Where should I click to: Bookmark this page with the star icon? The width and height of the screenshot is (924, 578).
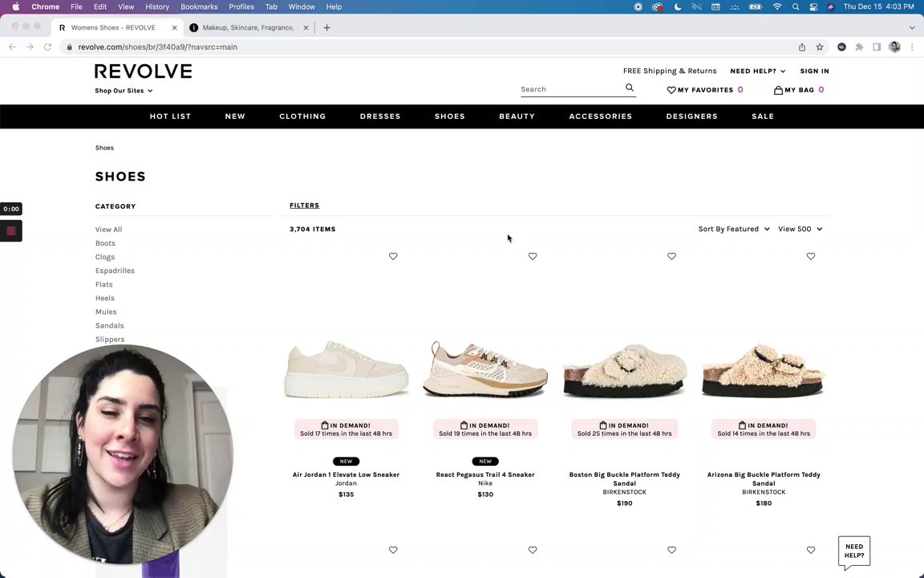[x=819, y=47]
